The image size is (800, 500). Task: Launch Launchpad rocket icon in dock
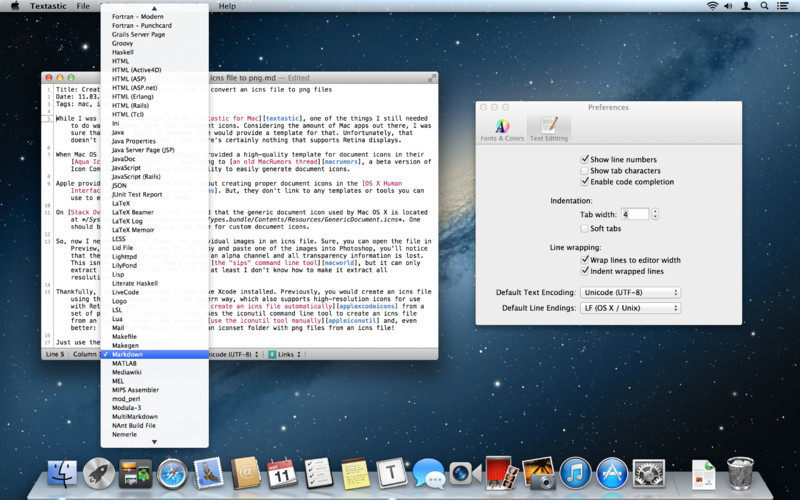pyautogui.click(x=99, y=473)
